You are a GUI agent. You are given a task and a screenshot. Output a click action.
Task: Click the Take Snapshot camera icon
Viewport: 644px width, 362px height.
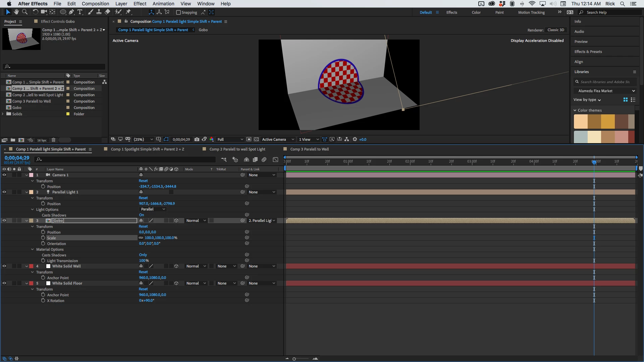[x=197, y=139]
